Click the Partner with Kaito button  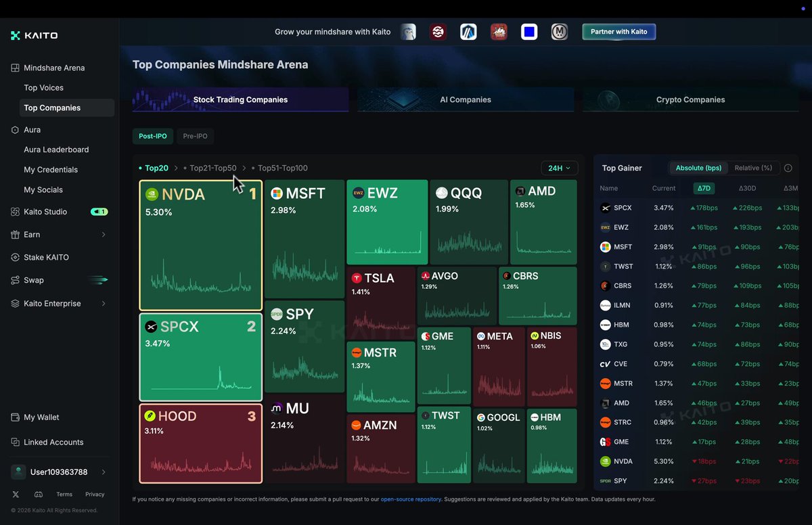[x=619, y=32]
